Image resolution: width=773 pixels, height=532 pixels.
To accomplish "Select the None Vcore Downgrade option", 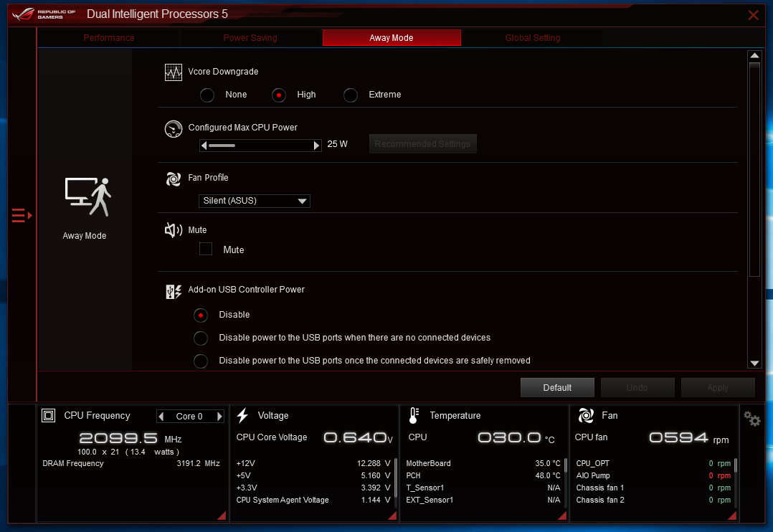I will [x=207, y=95].
